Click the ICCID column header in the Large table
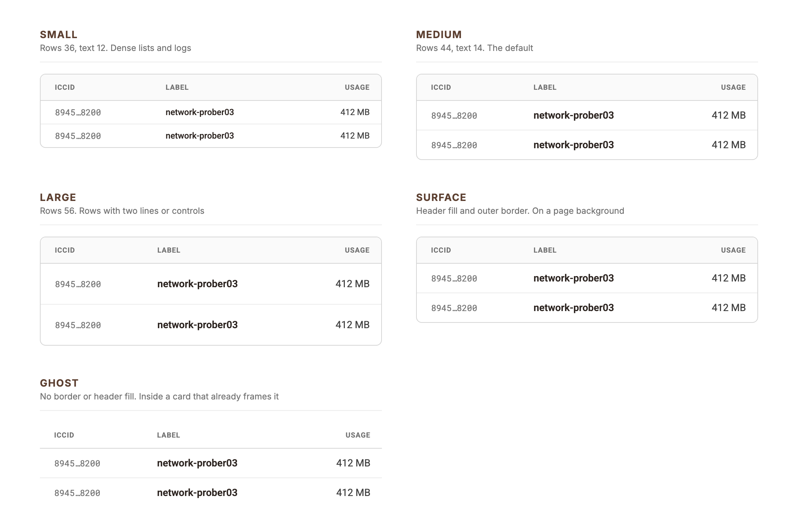This screenshot has height=532, width=798. pos(65,250)
